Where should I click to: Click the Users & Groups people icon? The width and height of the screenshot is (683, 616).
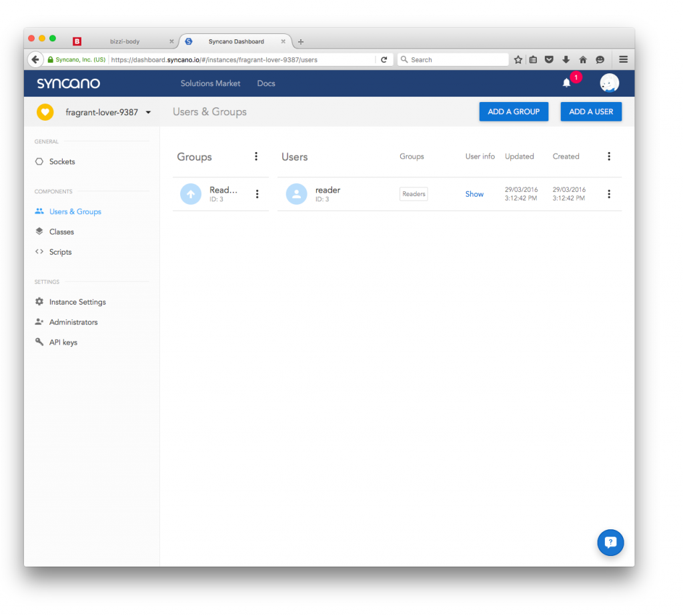pos(39,211)
